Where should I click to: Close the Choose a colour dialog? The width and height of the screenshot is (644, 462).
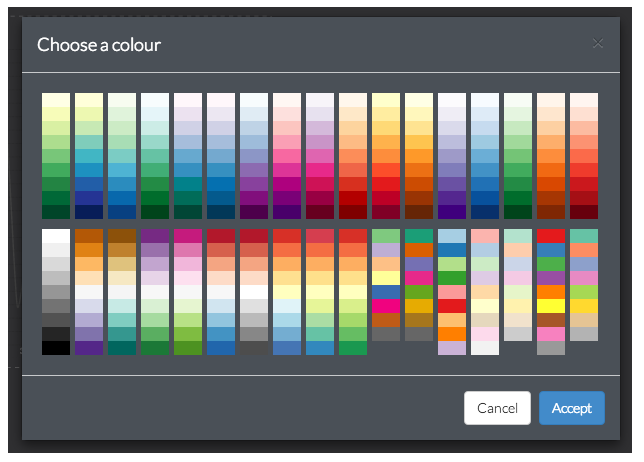(x=598, y=43)
